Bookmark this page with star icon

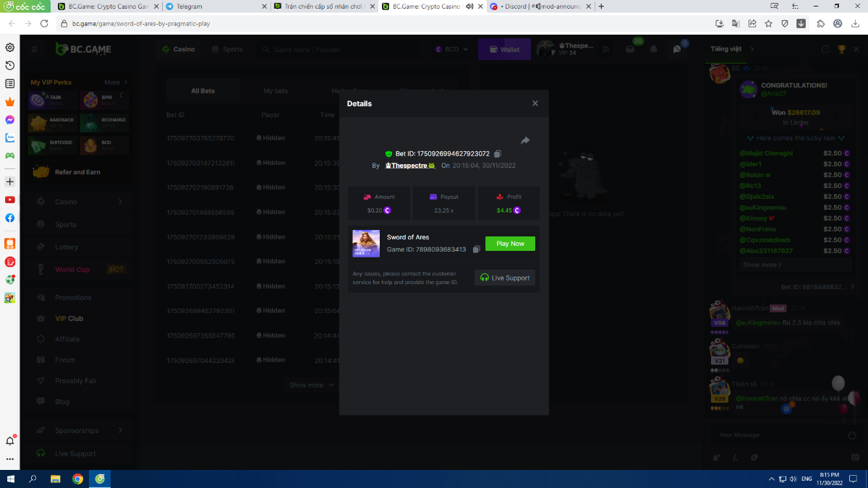point(768,23)
